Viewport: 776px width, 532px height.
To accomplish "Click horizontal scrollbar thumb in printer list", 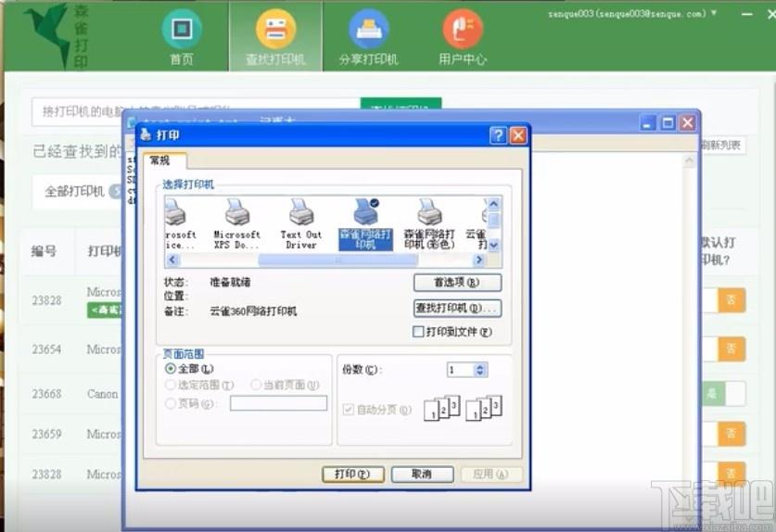I will pos(338,260).
